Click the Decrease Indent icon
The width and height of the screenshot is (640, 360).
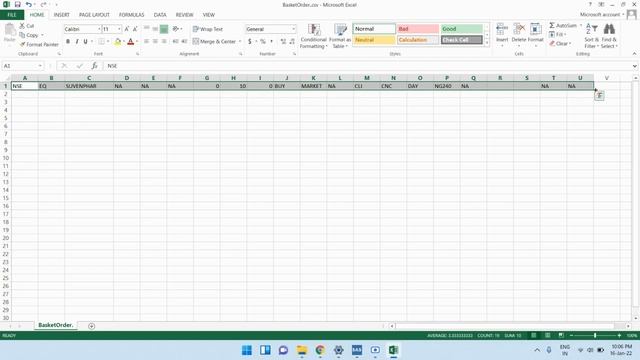[x=175, y=41]
